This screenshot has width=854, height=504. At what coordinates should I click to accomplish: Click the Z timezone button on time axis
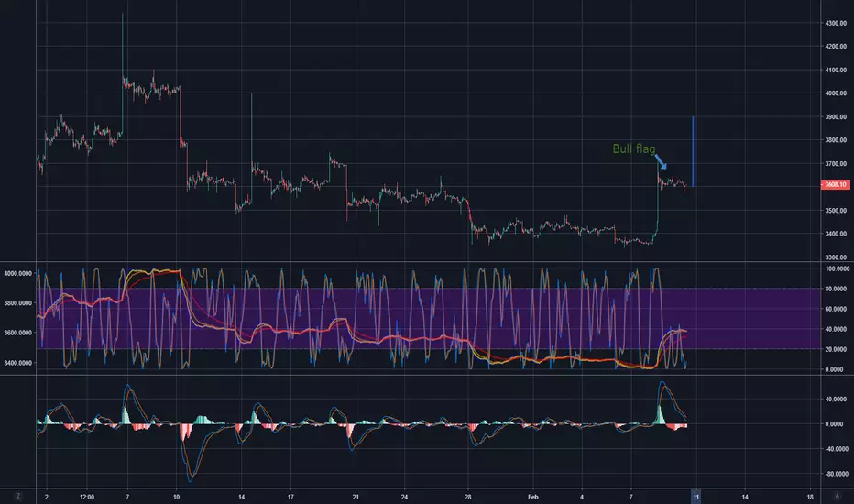click(x=18, y=497)
